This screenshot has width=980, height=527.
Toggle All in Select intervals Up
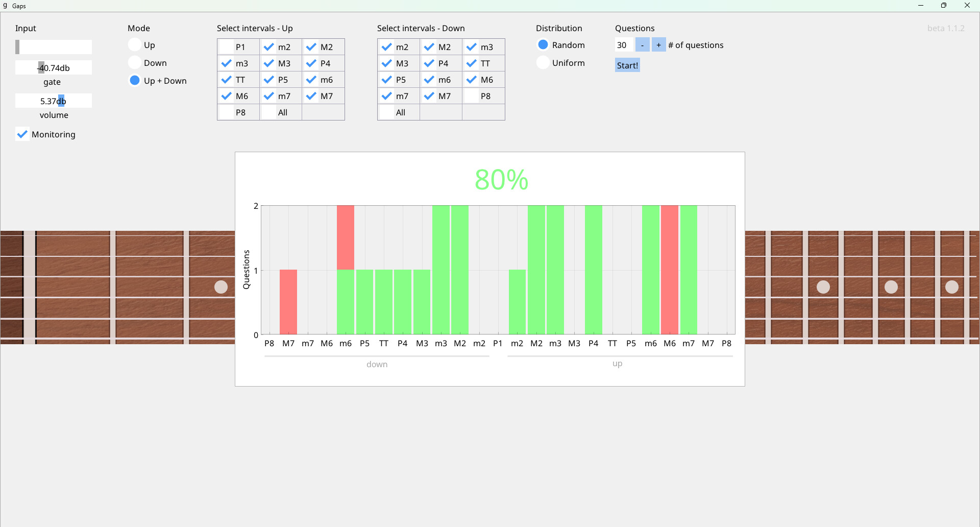[x=269, y=112]
